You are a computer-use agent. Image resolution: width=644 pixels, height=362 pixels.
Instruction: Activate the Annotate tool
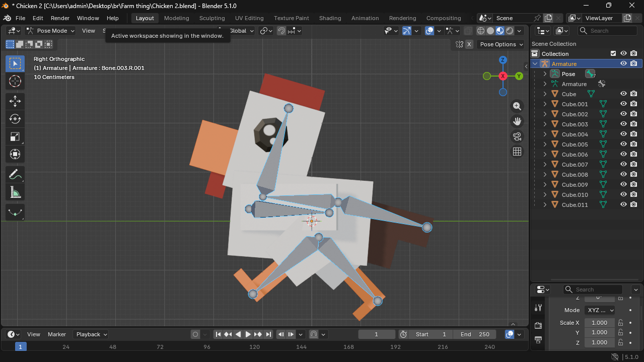[x=15, y=175]
